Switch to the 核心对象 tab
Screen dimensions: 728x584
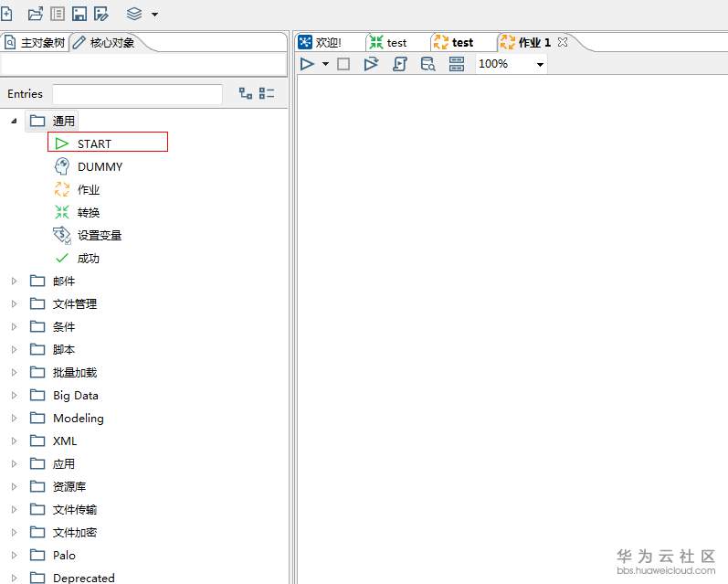104,43
